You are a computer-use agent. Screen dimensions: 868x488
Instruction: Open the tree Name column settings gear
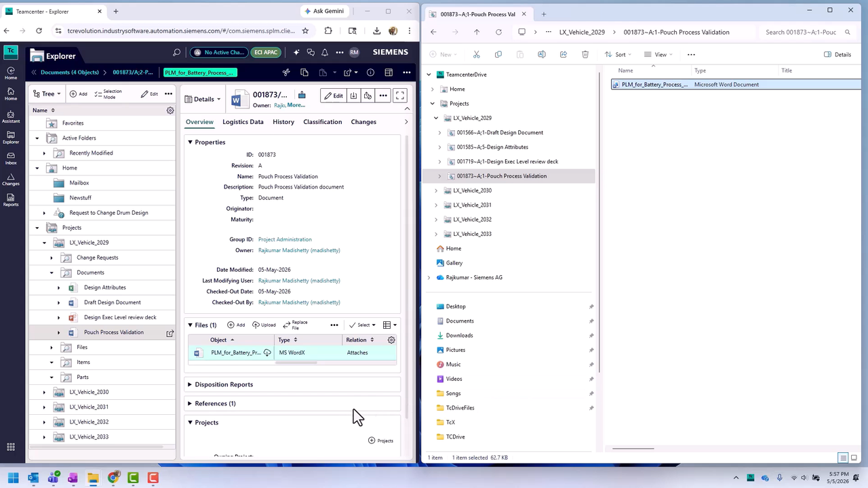tap(170, 110)
